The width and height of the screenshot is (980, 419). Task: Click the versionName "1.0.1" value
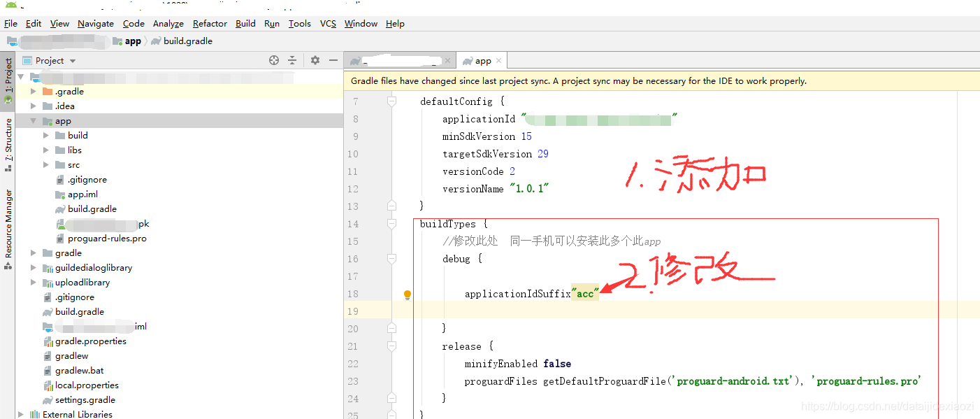tap(530, 189)
